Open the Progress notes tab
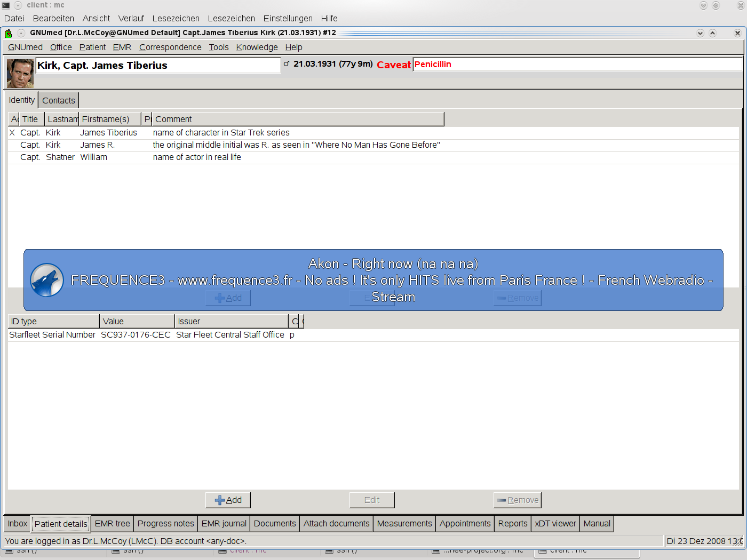Viewport: 747px width, 560px height. click(166, 523)
